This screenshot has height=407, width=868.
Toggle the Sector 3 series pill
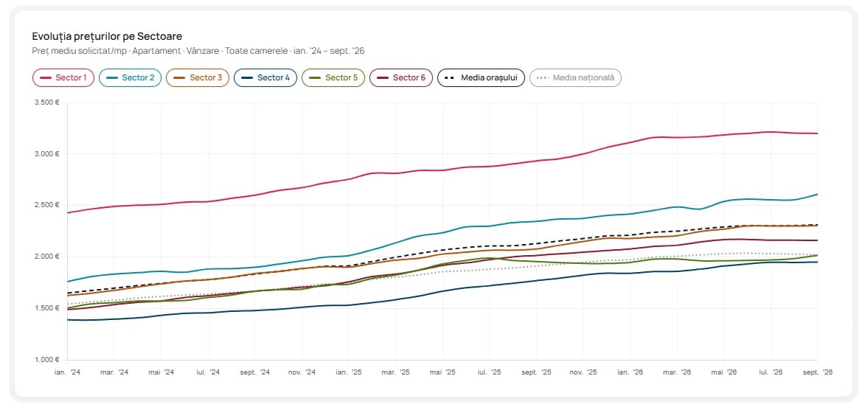click(x=198, y=77)
